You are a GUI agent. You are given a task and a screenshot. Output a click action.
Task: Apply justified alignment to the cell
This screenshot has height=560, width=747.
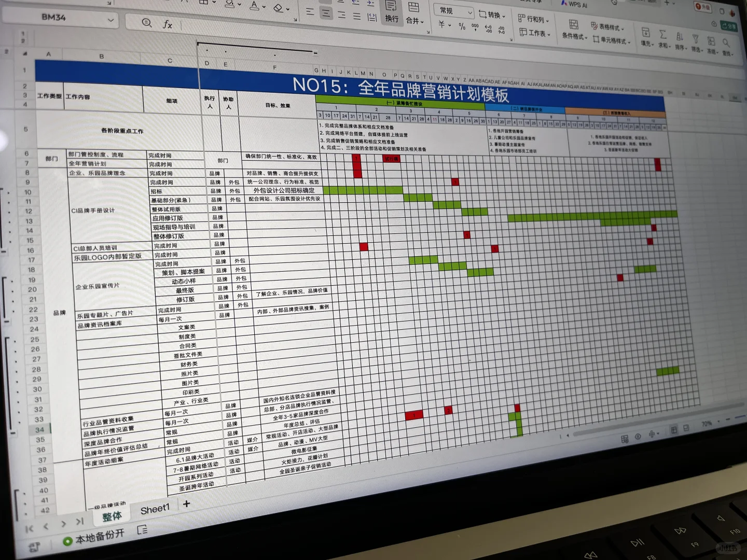point(357,16)
